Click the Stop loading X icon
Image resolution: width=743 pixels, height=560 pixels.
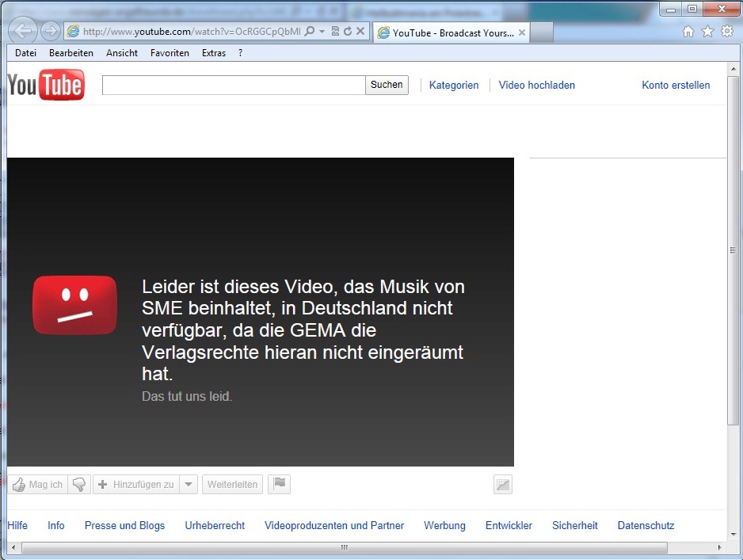360,31
